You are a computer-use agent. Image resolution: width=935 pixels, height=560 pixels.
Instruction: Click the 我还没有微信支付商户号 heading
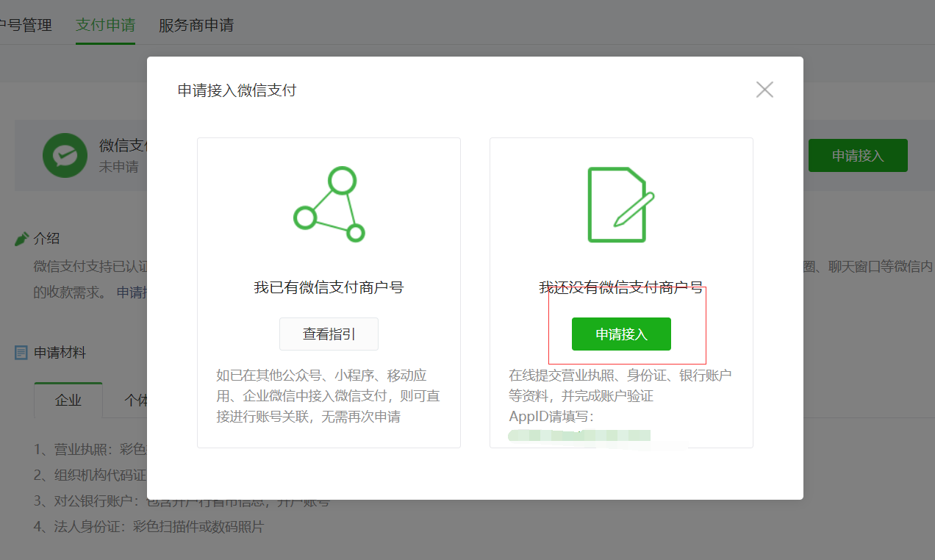click(621, 287)
